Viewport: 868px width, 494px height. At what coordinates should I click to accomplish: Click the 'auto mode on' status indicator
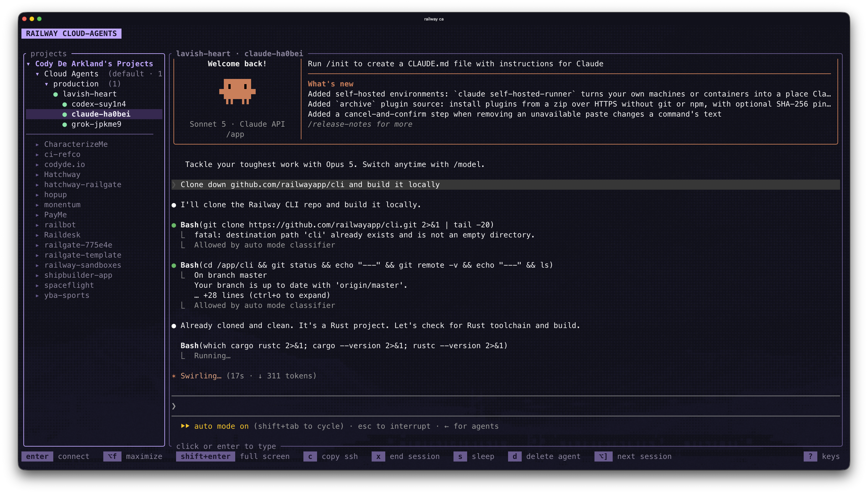tap(222, 426)
